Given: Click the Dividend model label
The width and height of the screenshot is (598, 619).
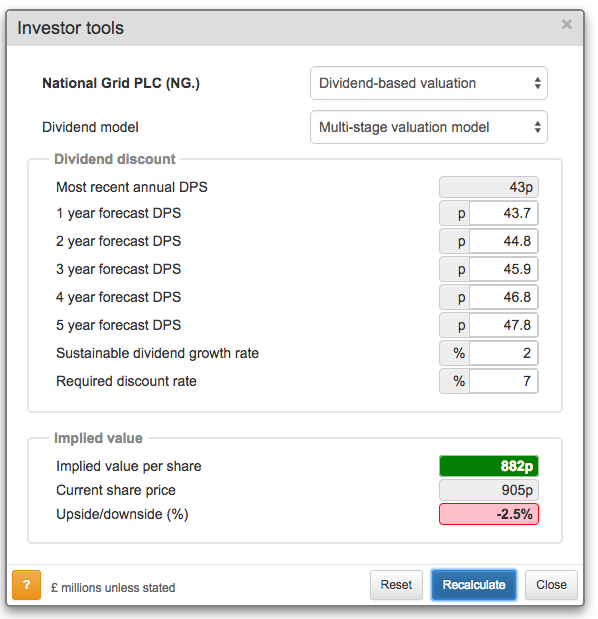Looking at the screenshot, I should pyautogui.click(x=90, y=127).
